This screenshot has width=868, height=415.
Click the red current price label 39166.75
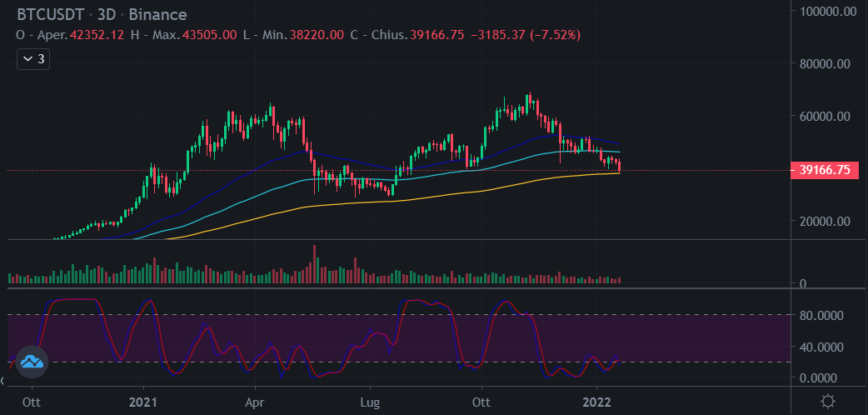(x=825, y=171)
